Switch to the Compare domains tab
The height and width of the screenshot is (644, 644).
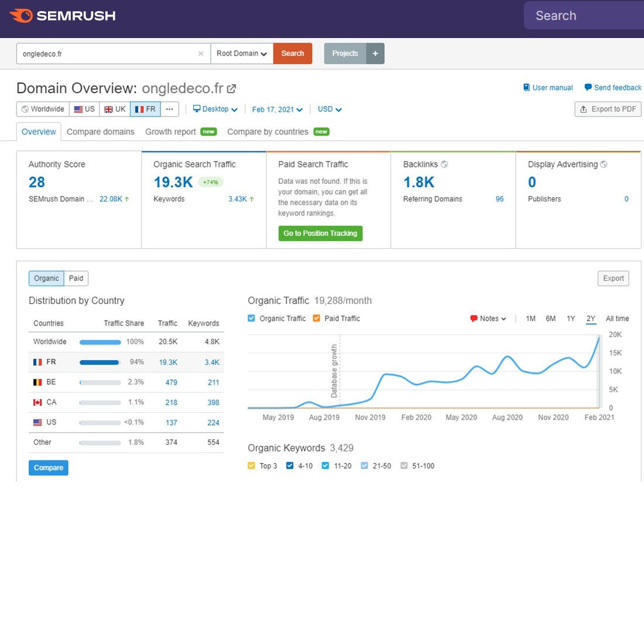tap(100, 132)
